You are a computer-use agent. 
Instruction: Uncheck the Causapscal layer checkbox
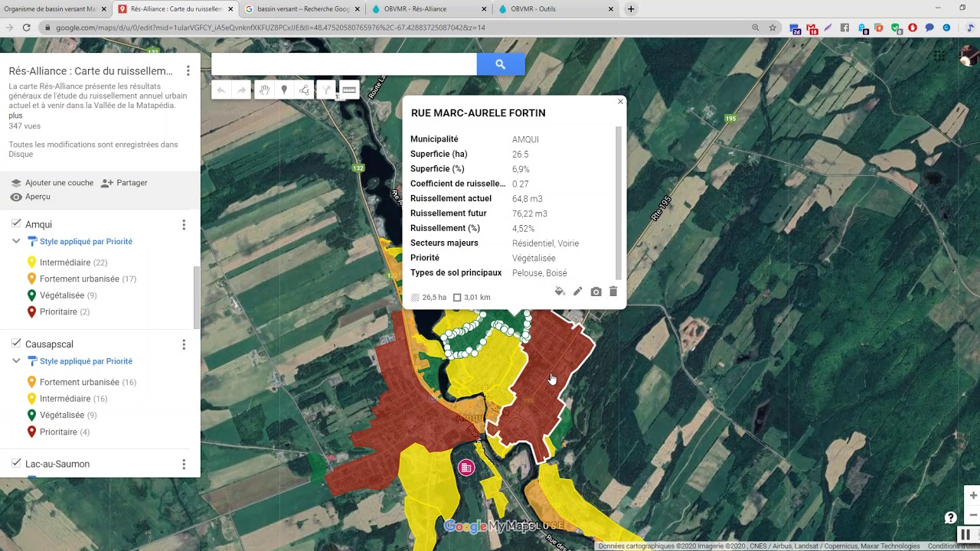tap(16, 344)
